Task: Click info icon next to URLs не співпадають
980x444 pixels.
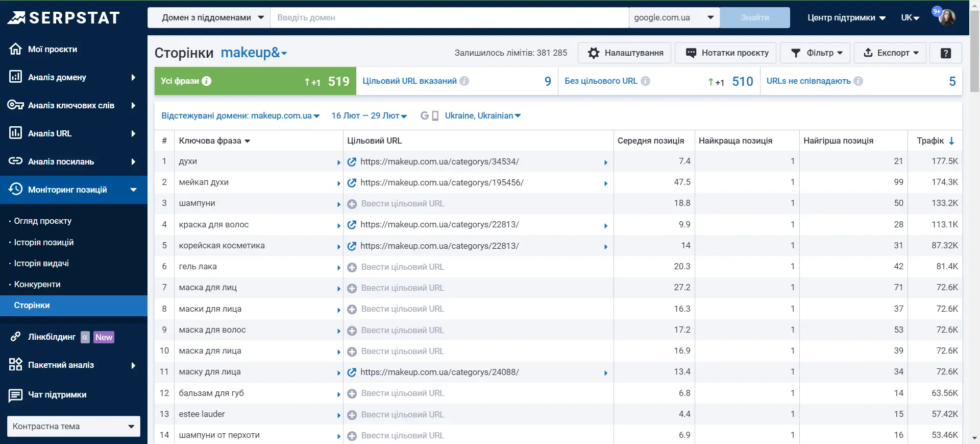Action: tap(858, 81)
